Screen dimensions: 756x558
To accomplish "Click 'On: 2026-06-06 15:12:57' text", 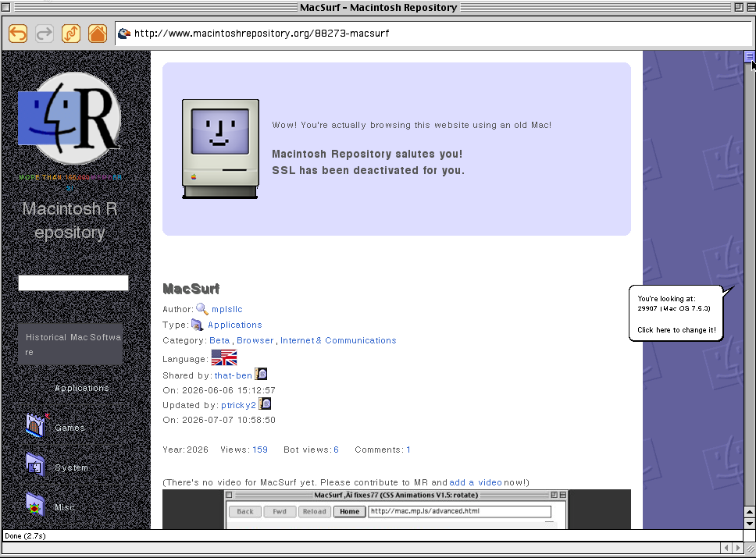I will click(x=219, y=390).
